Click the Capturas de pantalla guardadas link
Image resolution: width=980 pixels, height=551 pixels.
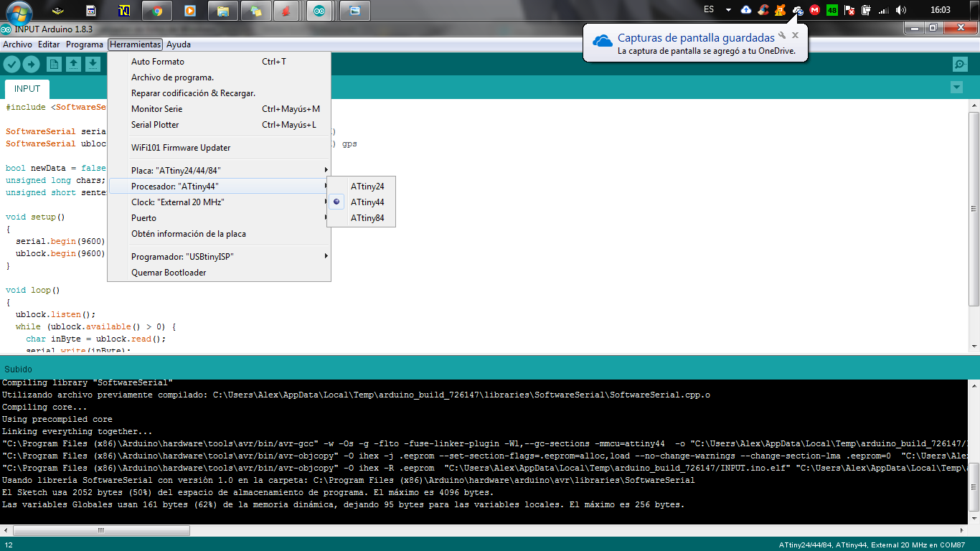[x=696, y=37]
